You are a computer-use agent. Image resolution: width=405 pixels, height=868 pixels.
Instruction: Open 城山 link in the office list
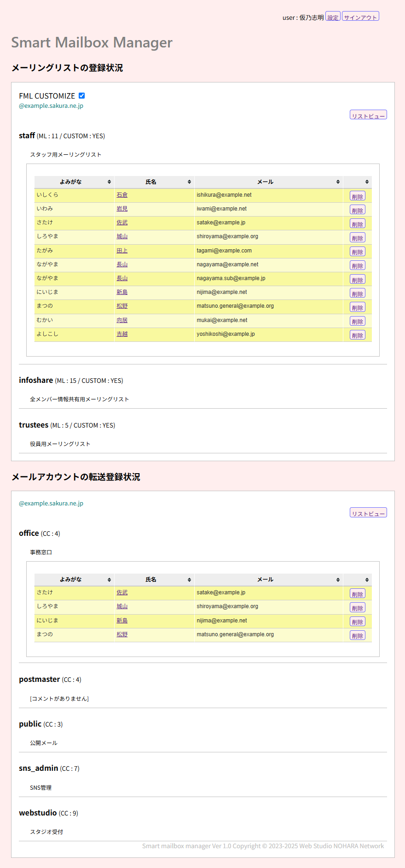point(122,606)
